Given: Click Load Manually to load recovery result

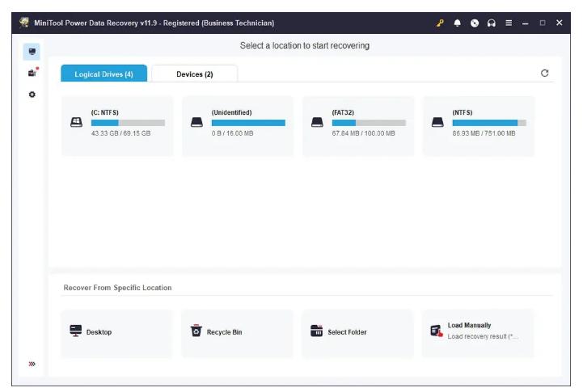Looking at the screenshot, I should coord(479,331).
